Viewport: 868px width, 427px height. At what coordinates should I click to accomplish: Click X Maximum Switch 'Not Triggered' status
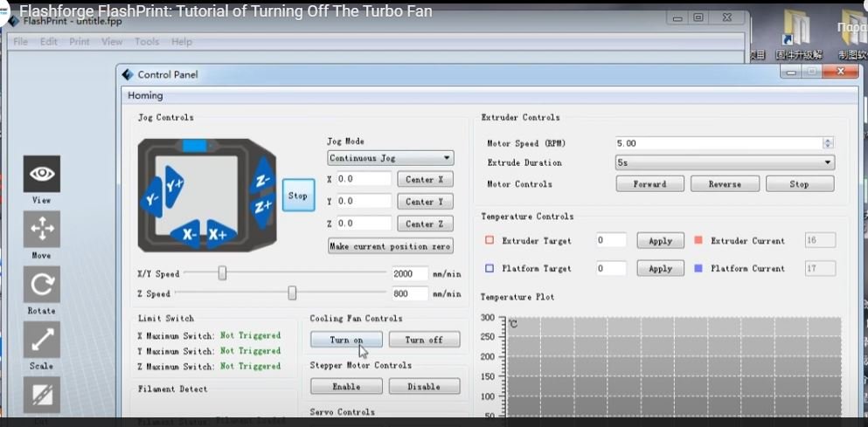[250, 335]
